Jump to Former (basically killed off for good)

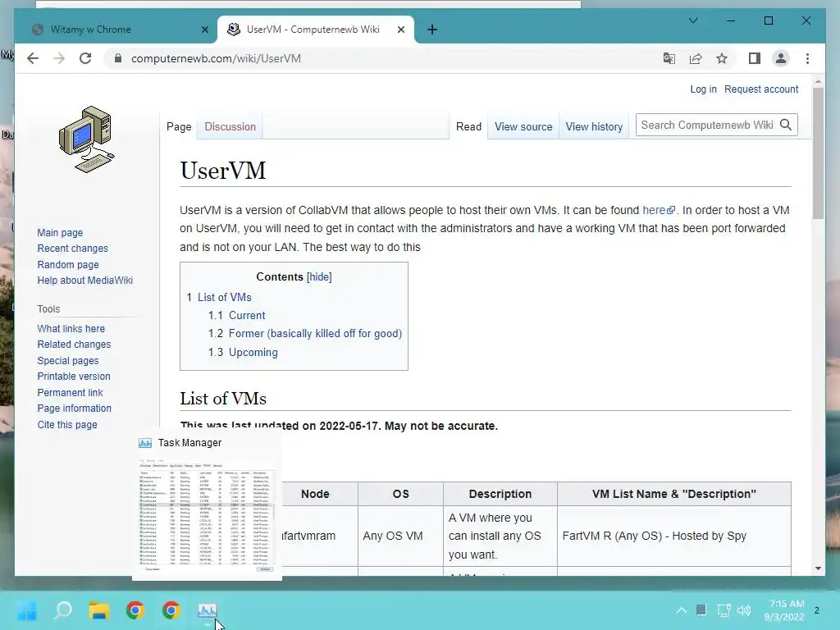pyautogui.click(x=315, y=334)
